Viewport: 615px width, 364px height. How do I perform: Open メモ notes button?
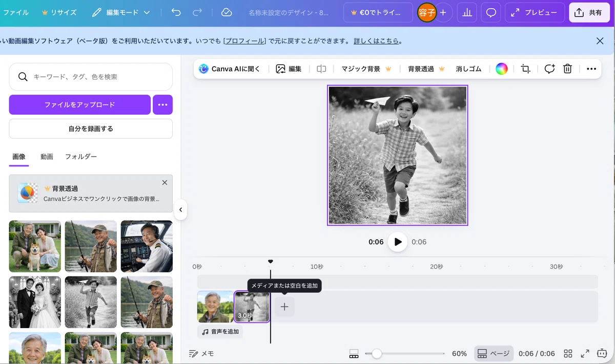click(x=201, y=353)
